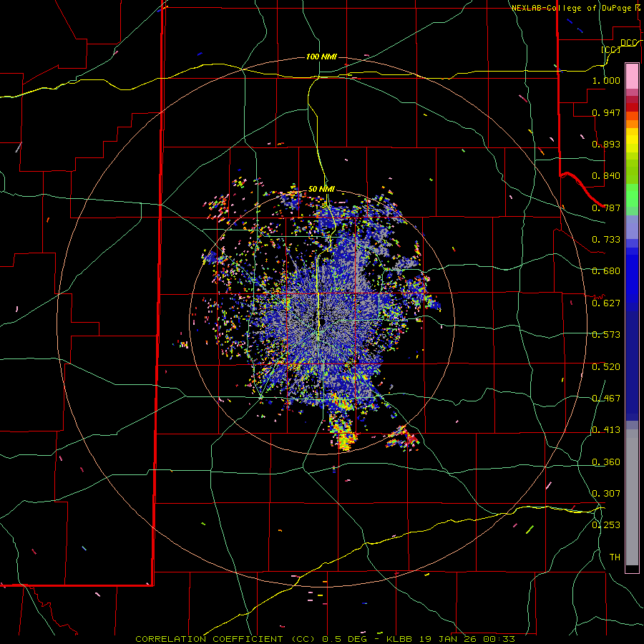Click the 19 JAN 26 date in the caption

(x=448, y=639)
